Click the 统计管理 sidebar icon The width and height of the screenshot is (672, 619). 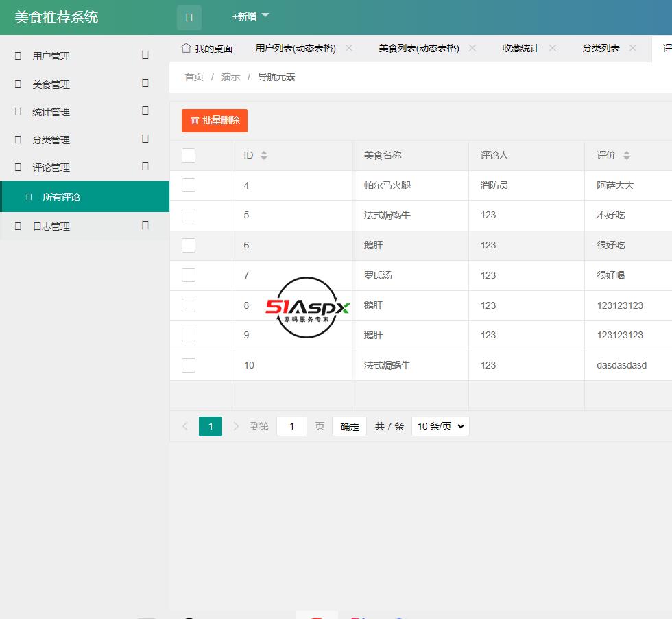(x=17, y=111)
